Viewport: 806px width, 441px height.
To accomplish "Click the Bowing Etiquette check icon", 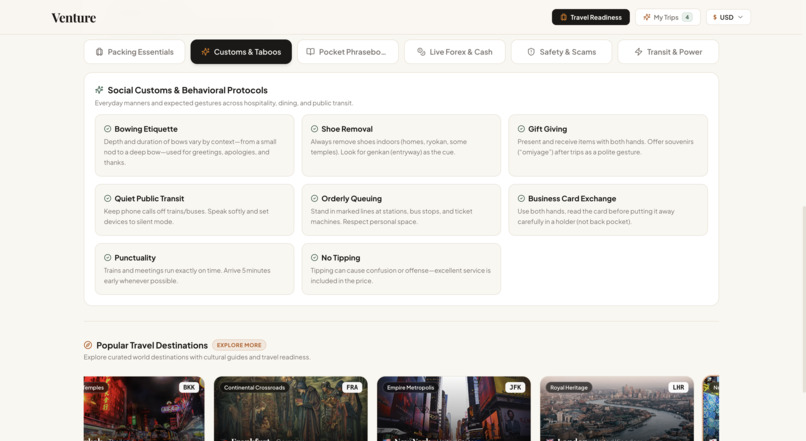I will (107, 129).
